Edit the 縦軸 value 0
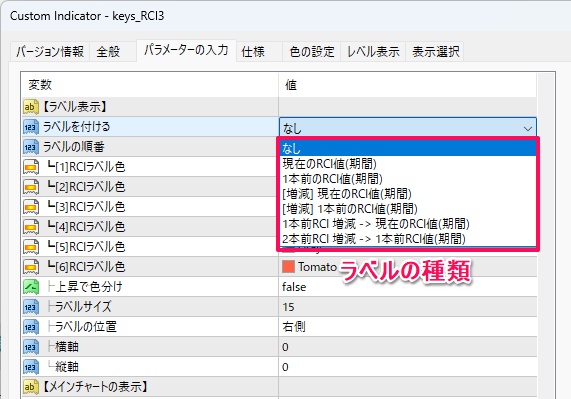The width and height of the screenshot is (571, 399). [x=407, y=367]
